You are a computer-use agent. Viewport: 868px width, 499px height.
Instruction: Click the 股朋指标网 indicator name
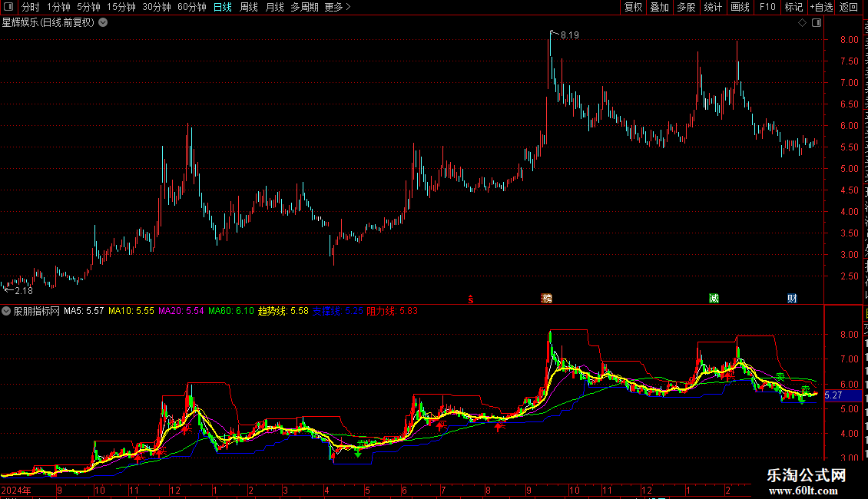pos(37,311)
